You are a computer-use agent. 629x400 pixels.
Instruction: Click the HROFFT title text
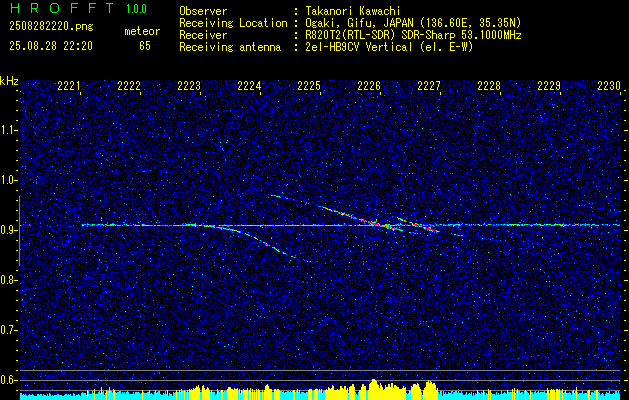click(x=61, y=8)
